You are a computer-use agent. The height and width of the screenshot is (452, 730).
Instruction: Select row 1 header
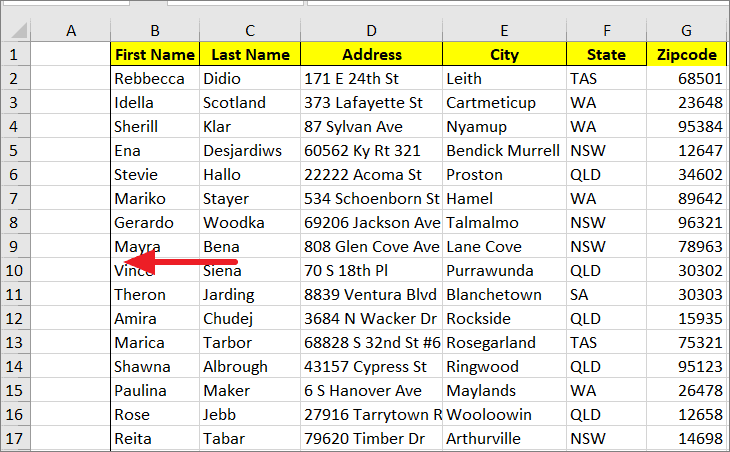click(x=15, y=54)
